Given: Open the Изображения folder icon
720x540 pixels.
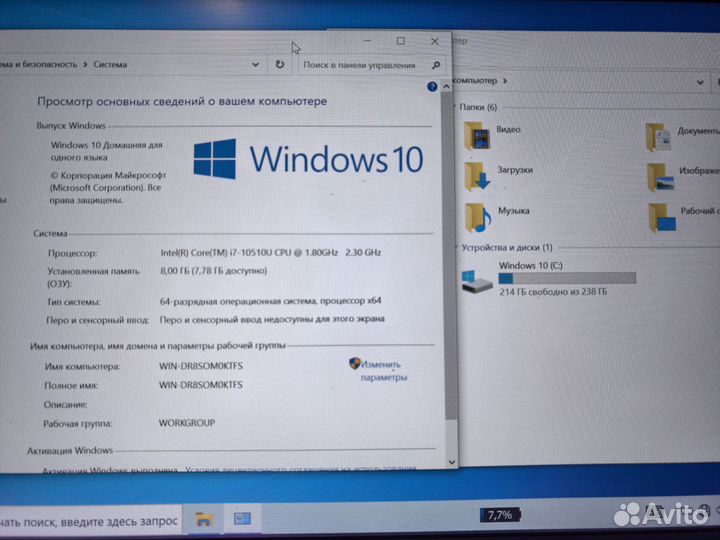Looking at the screenshot, I should 660,177.
